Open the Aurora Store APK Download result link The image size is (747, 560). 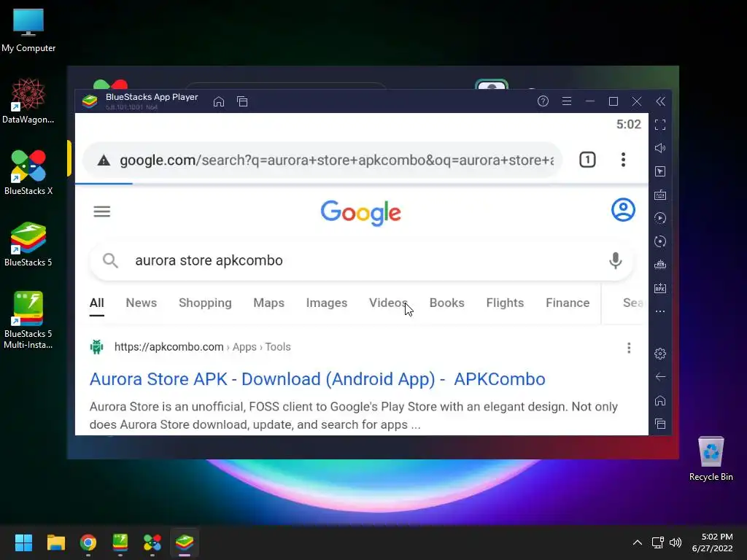pyautogui.click(x=317, y=379)
